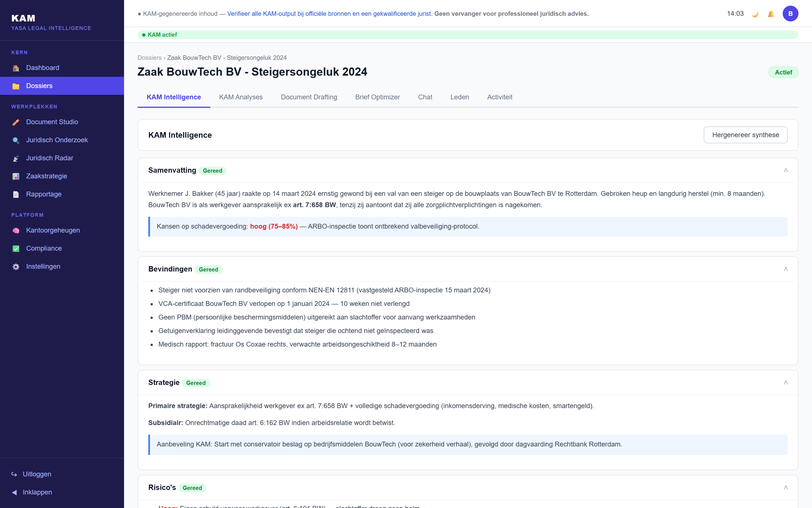Image resolution: width=812 pixels, height=508 pixels.
Task: Collapse the Samenvatting section
Action: click(x=785, y=170)
